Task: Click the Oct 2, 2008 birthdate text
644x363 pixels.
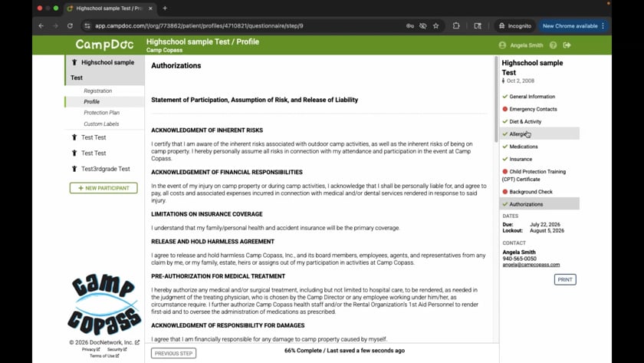Action: (521, 81)
